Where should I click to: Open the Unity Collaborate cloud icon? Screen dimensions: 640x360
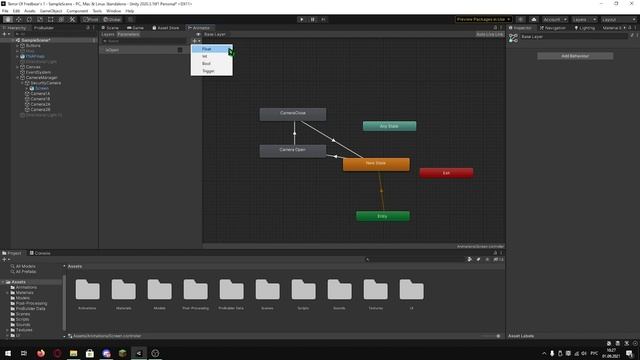click(x=520, y=19)
